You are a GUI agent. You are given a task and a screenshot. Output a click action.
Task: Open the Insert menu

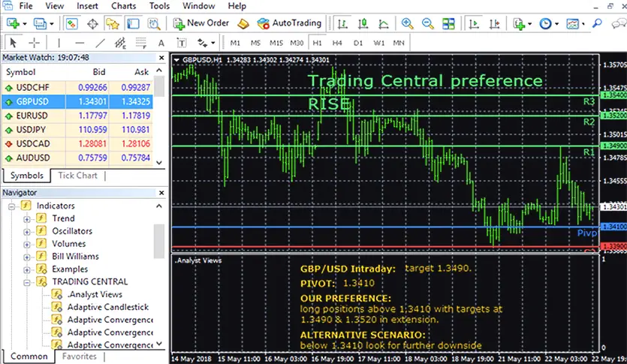pos(87,6)
